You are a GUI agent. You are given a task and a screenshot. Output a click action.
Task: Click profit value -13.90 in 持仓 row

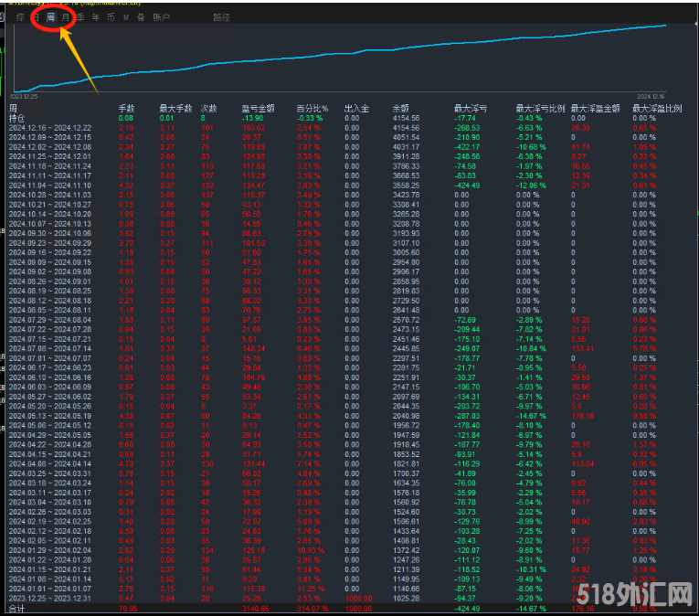pyautogui.click(x=253, y=118)
